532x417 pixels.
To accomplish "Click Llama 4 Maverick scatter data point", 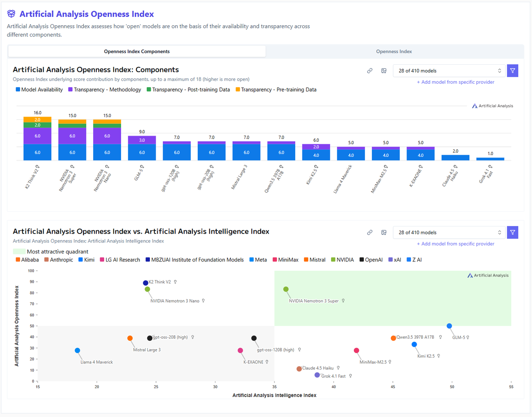I will coord(78,351).
